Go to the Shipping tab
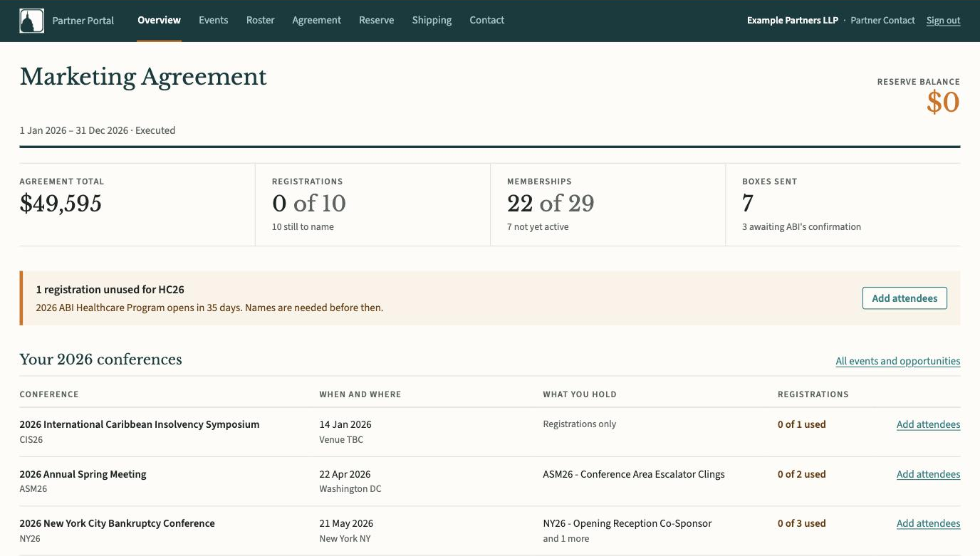 coord(432,20)
